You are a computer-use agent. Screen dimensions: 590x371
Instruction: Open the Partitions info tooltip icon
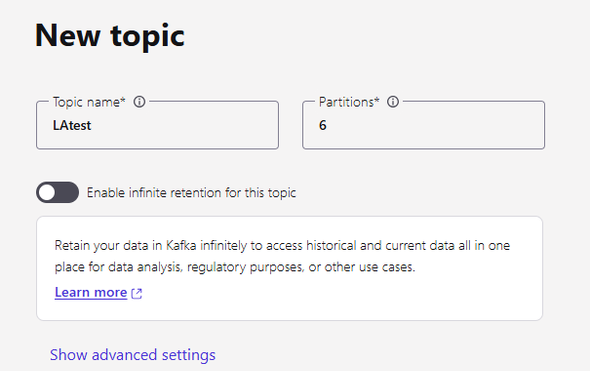(x=393, y=102)
